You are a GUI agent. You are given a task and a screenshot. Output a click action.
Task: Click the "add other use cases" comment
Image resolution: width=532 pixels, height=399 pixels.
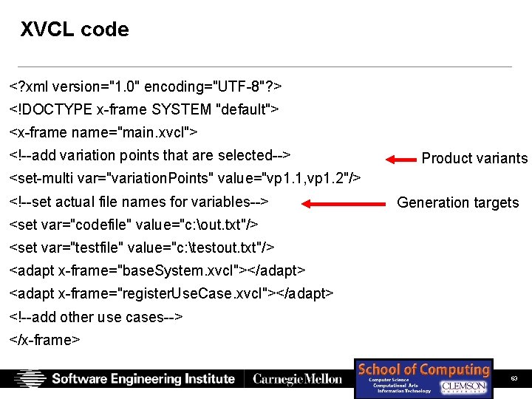[x=95, y=317]
